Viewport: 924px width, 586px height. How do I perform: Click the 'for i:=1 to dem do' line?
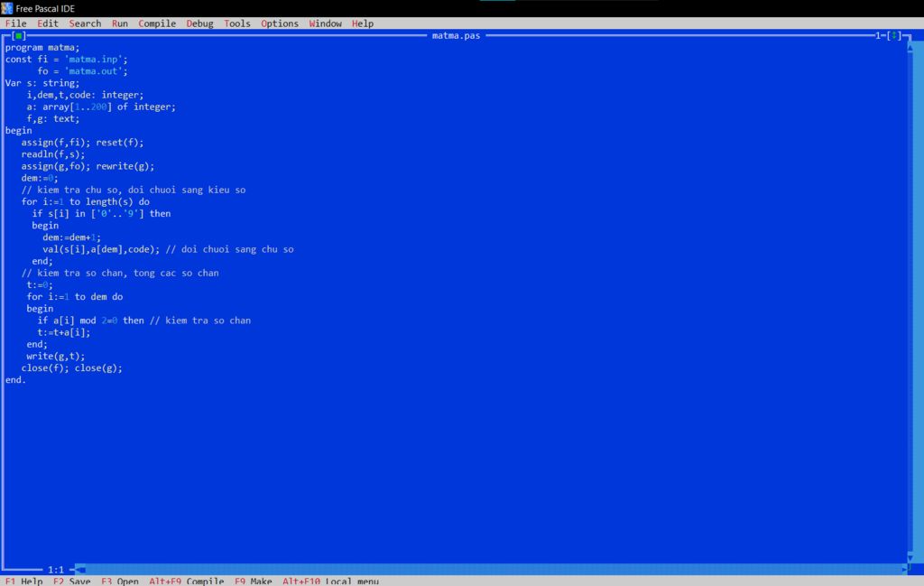point(75,296)
